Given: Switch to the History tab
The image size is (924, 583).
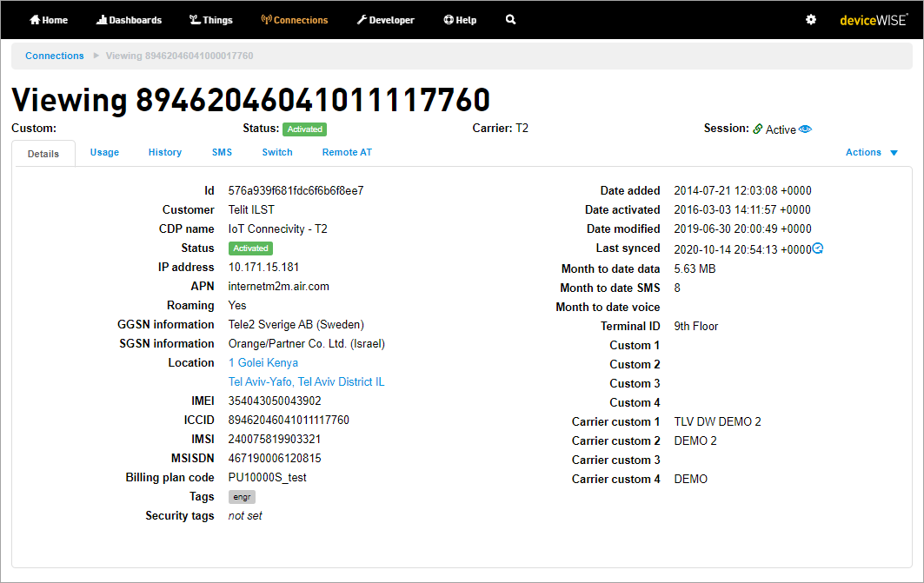Looking at the screenshot, I should (x=165, y=152).
